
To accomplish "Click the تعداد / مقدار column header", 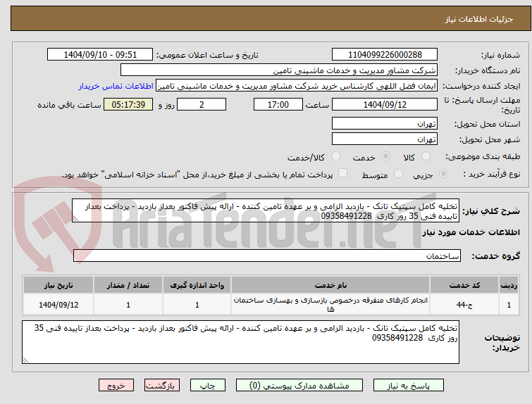I will (128, 285).
